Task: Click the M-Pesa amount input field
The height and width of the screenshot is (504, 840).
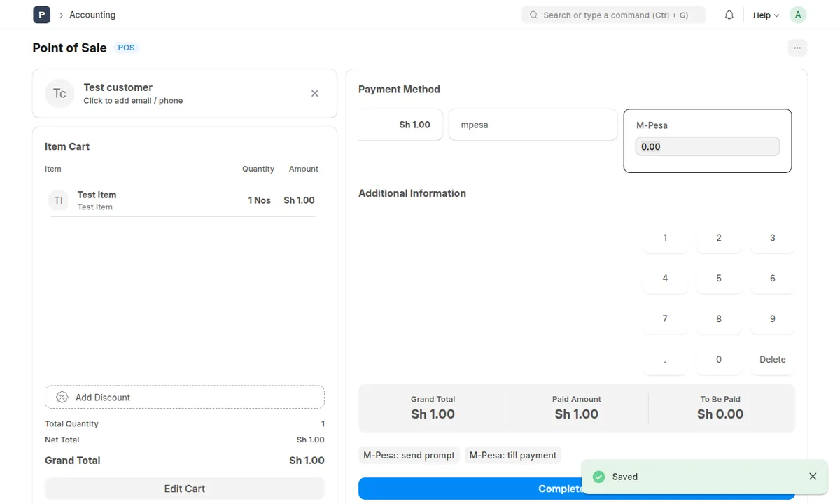Action: tap(707, 146)
